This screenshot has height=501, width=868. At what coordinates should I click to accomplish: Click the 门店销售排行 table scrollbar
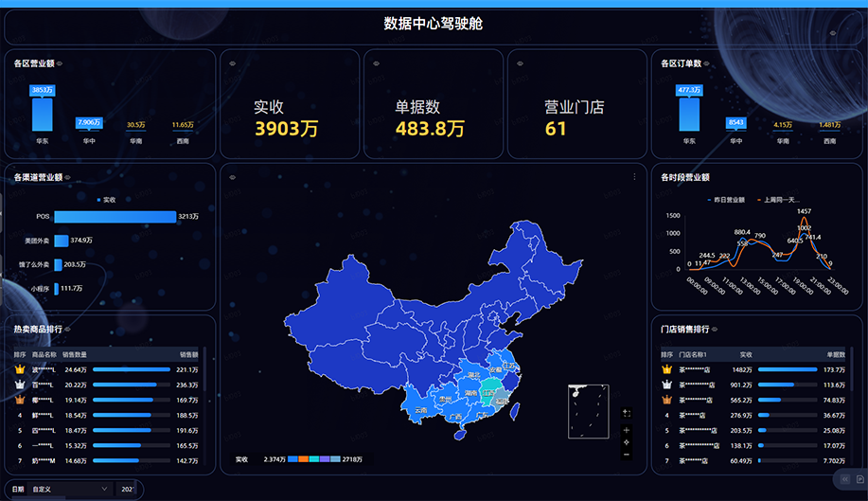(851, 369)
